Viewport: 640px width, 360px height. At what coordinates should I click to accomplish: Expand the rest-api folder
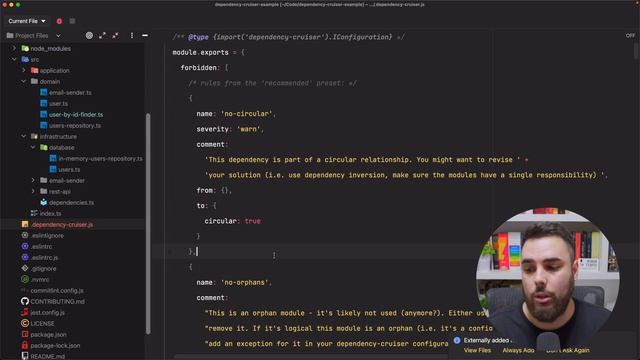click(x=33, y=191)
